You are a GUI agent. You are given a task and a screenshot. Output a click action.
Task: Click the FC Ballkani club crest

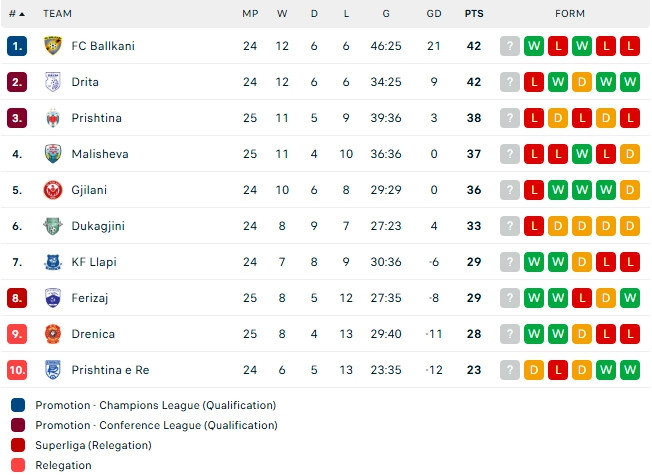[x=53, y=46]
